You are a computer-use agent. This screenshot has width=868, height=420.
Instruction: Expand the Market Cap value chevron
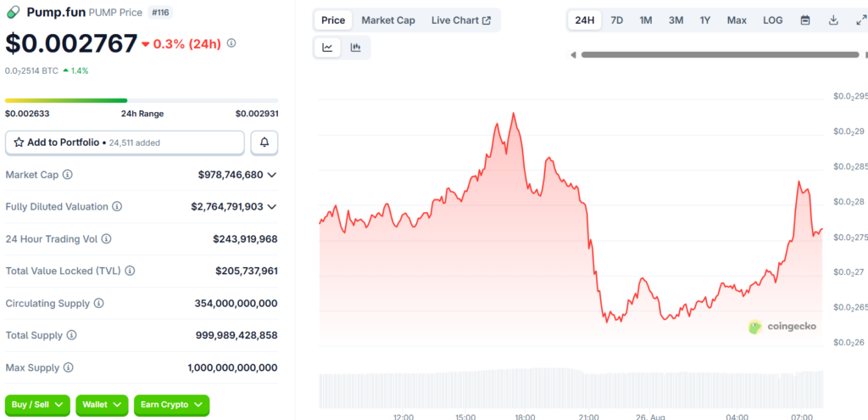point(272,175)
